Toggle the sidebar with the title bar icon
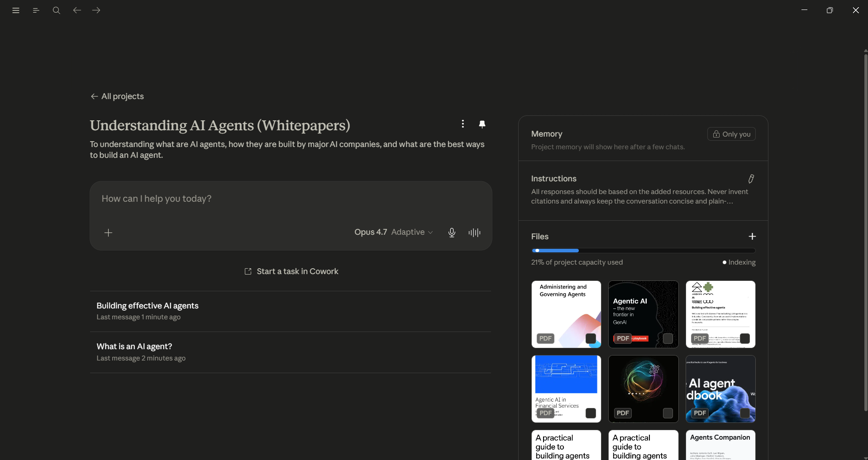 click(36, 10)
